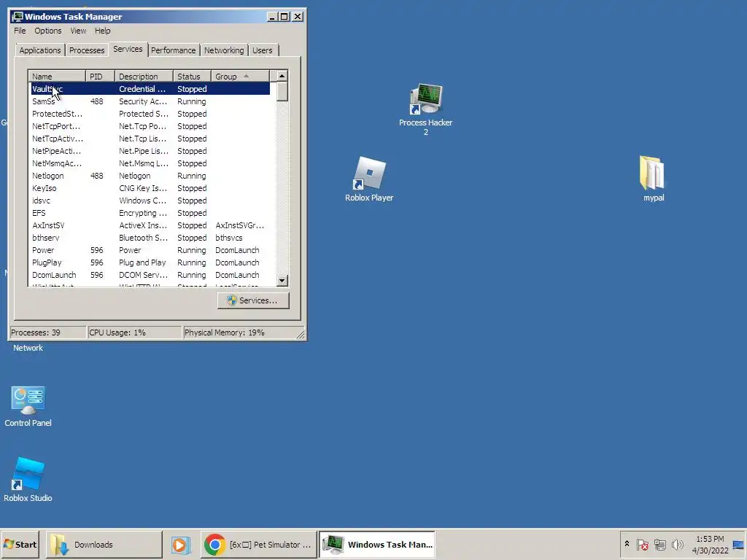Switch to the Performance tab
The width and height of the screenshot is (747, 560).
(174, 50)
